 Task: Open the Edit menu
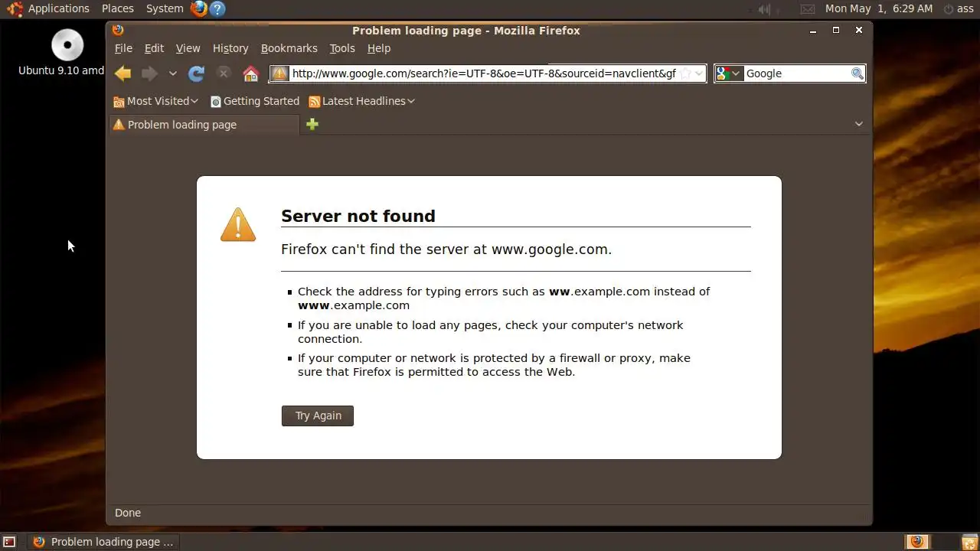[154, 48]
